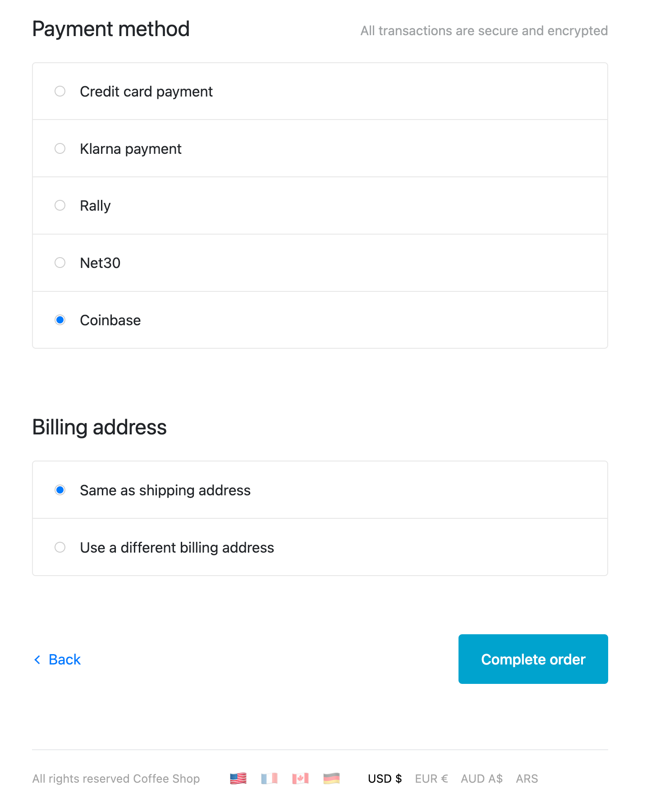The height and width of the screenshot is (812, 651).
Task: Click the Coinbase label text
Action: click(x=110, y=320)
